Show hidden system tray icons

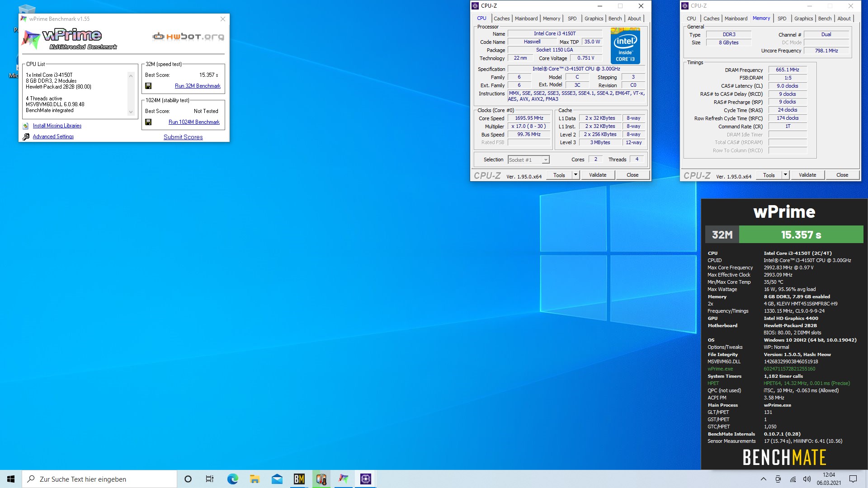coord(764,479)
